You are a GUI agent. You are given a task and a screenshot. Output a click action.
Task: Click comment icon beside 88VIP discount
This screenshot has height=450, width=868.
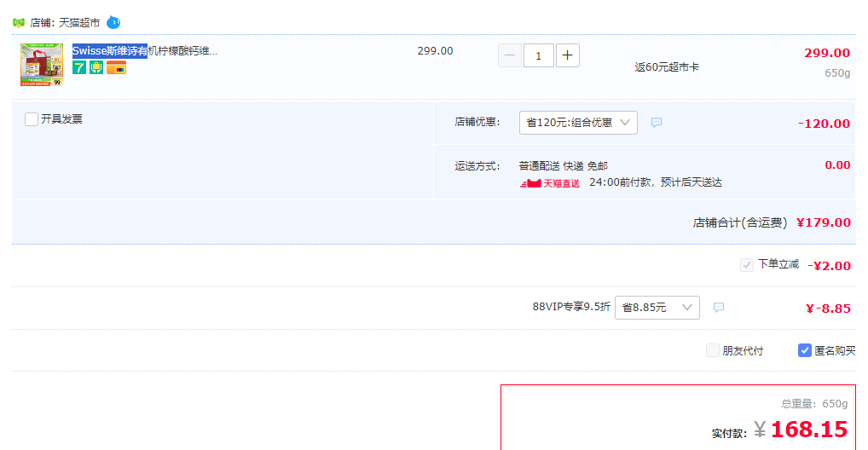click(x=719, y=307)
